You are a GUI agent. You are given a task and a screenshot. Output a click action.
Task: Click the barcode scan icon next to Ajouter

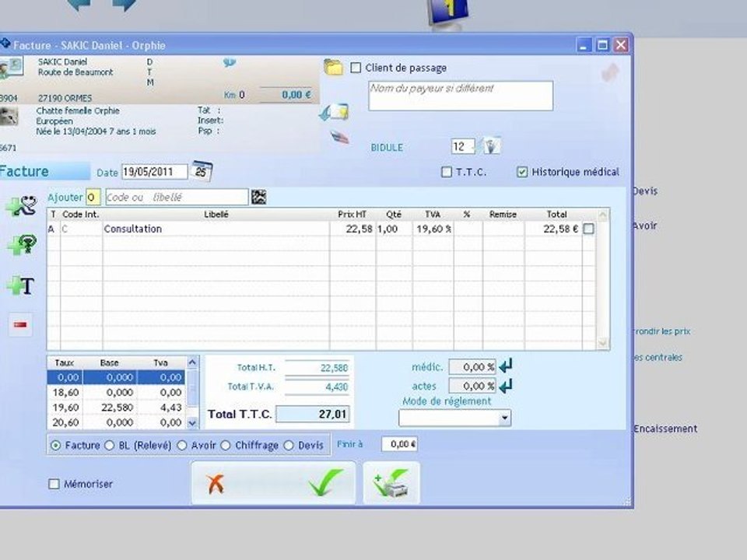point(258,197)
